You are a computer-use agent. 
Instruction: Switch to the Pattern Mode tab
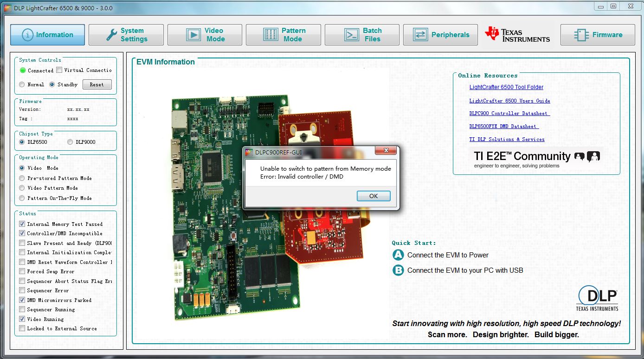click(x=283, y=35)
